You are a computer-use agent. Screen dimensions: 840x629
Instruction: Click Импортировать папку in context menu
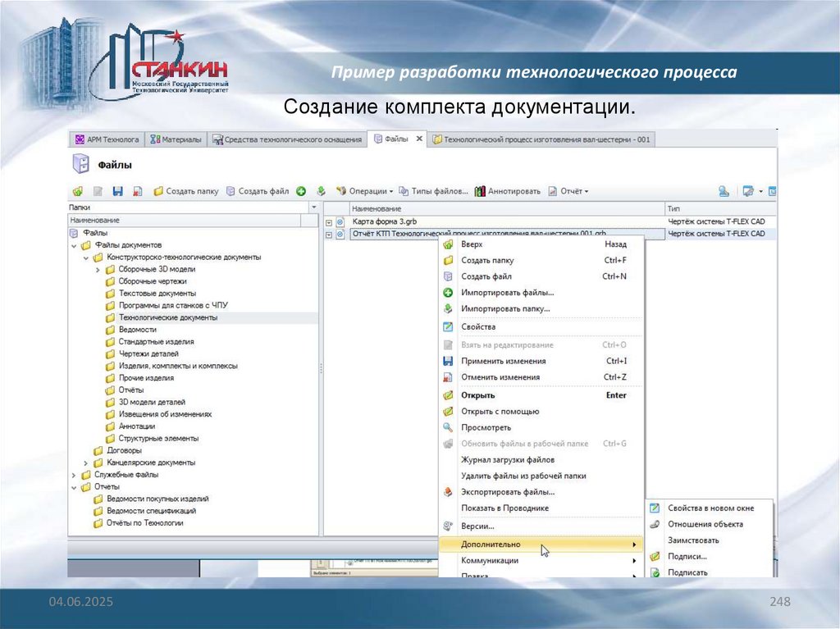(x=505, y=308)
